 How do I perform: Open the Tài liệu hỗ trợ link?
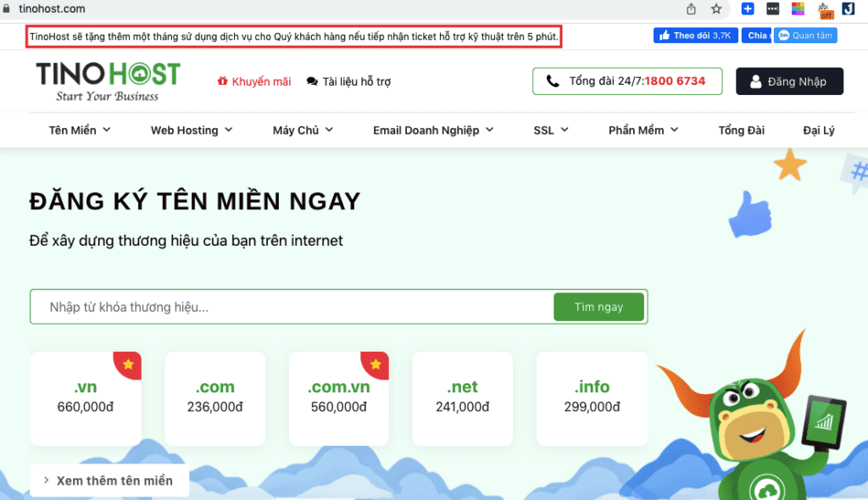[x=348, y=81]
